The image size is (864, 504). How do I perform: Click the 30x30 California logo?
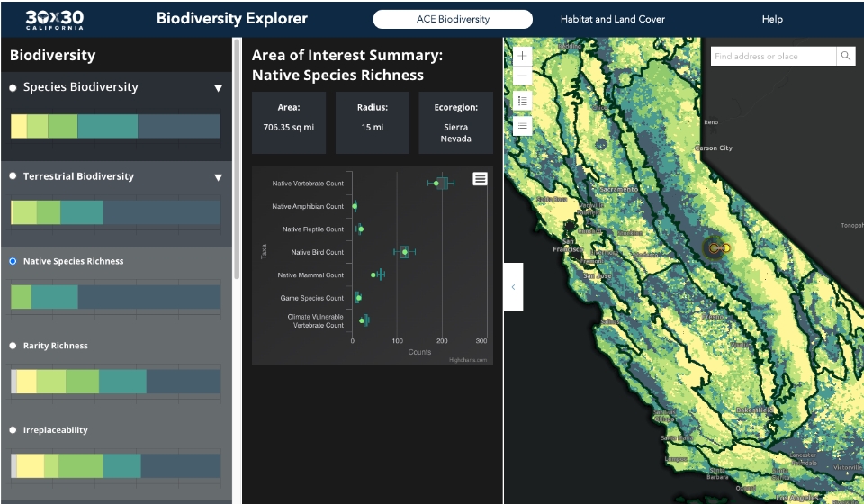tap(55, 18)
